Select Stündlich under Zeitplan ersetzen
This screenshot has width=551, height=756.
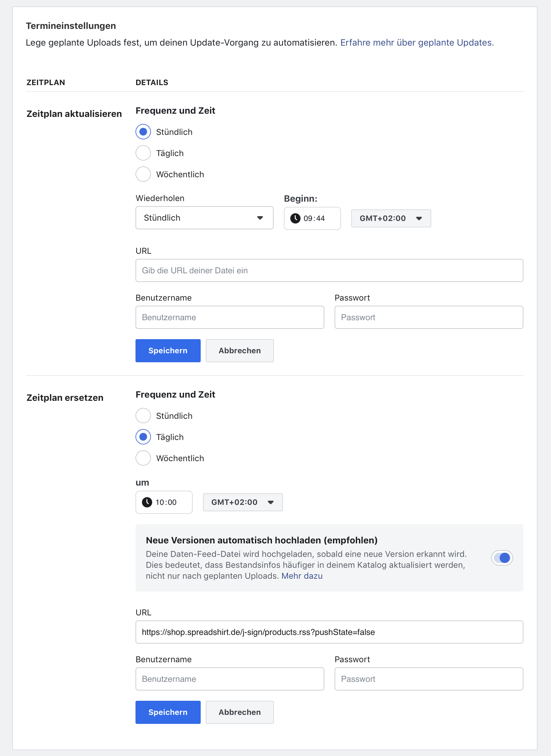pos(143,416)
